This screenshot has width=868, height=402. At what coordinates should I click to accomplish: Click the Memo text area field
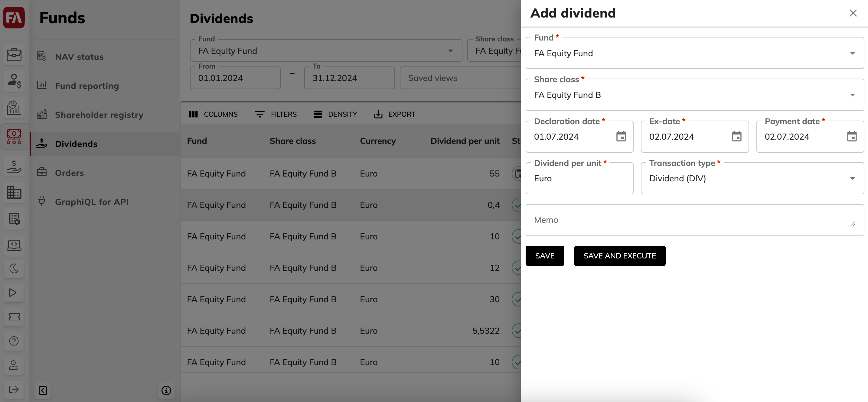(x=693, y=219)
